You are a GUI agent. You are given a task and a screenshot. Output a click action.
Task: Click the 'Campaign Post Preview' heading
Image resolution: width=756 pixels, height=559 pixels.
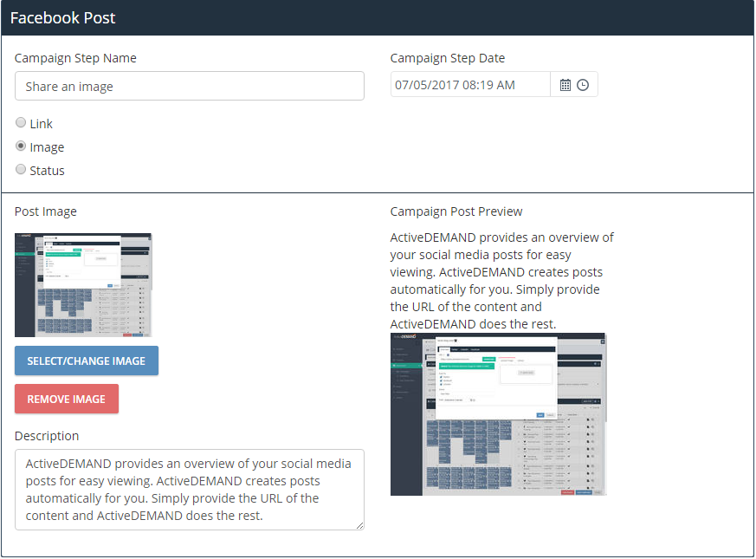tap(456, 211)
